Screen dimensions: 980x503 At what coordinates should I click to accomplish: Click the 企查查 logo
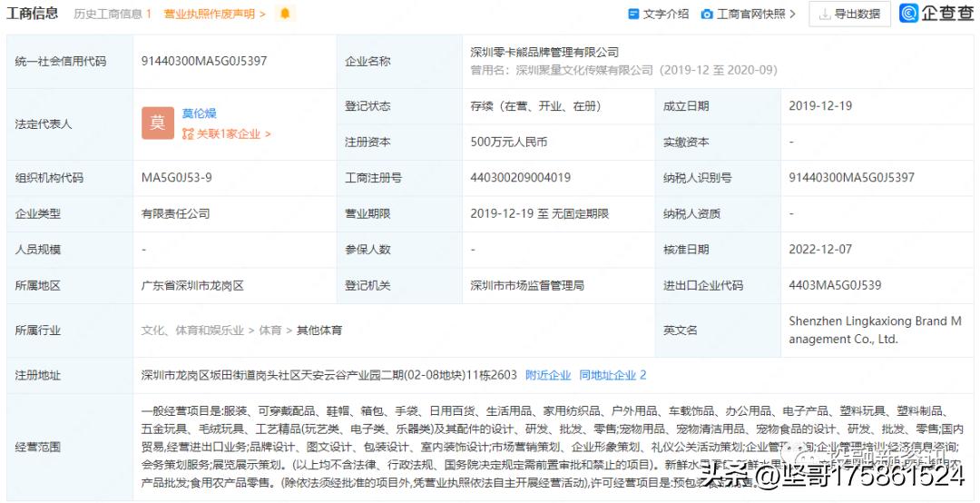click(x=936, y=13)
